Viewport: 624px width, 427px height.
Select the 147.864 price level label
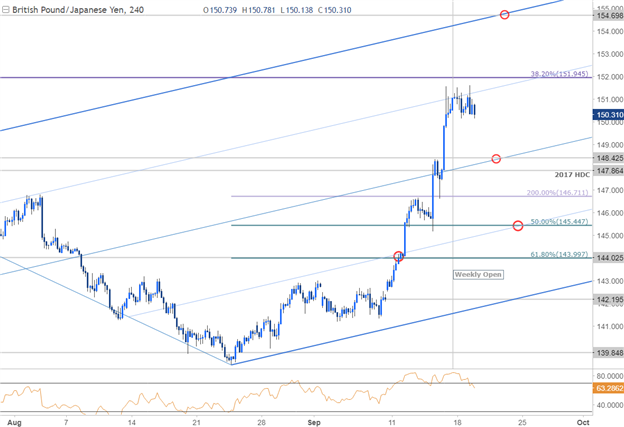[x=608, y=171]
